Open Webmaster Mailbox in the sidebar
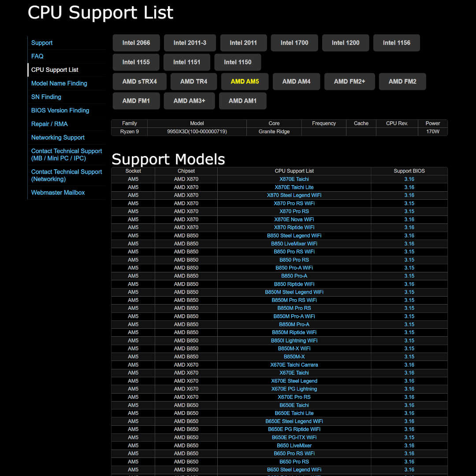The image size is (476, 476). tap(58, 193)
